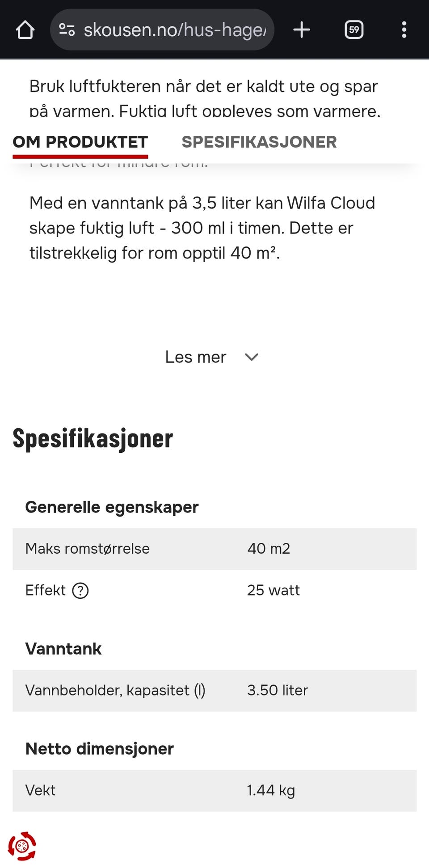The image size is (429, 868).
Task: Click the 25 watt value for Effekt
Action: point(273,590)
